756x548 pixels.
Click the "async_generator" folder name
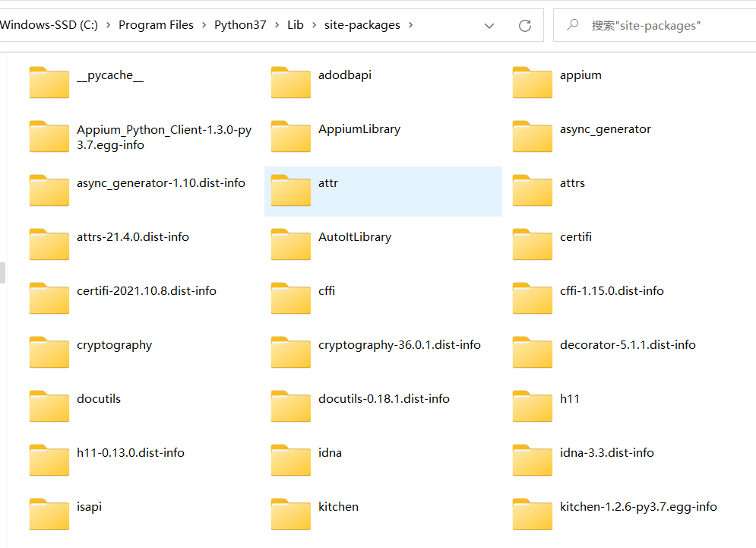click(605, 129)
